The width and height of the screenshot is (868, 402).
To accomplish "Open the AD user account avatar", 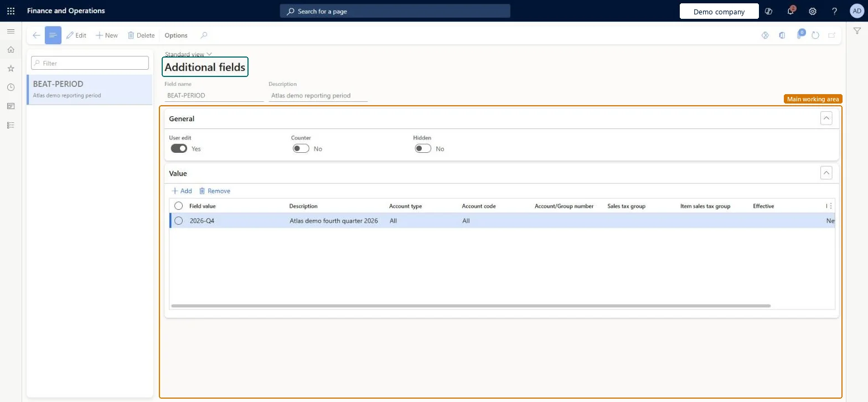I will (x=856, y=11).
